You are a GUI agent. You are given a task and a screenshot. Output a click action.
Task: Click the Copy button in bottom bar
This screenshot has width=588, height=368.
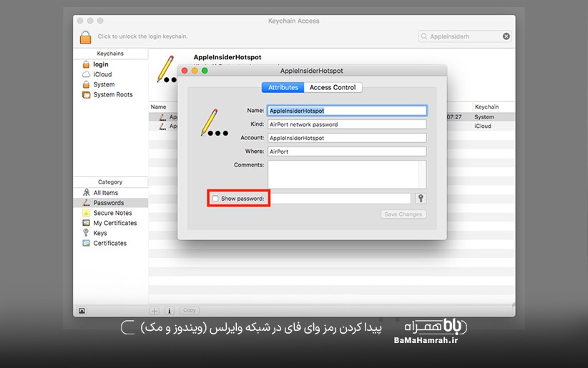(190, 310)
